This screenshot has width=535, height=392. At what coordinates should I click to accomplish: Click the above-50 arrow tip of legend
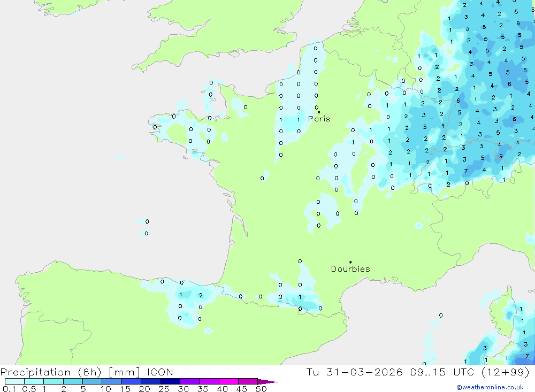click(x=267, y=382)
